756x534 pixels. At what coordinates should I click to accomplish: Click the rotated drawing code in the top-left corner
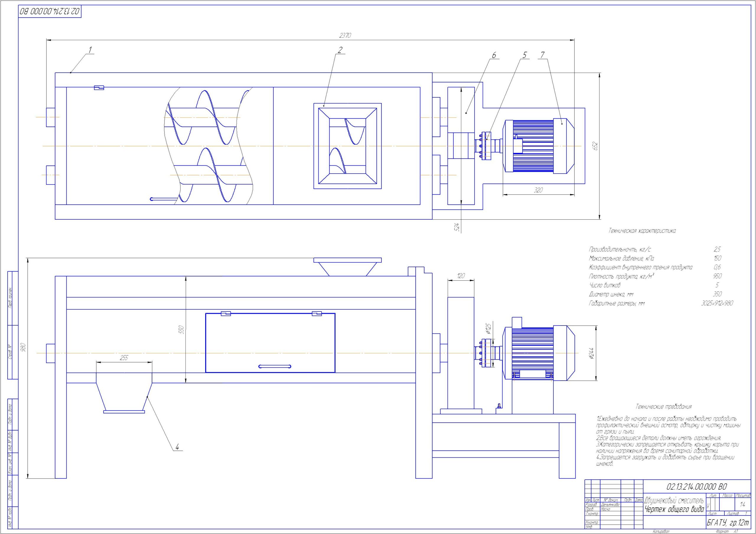(50, 12)
